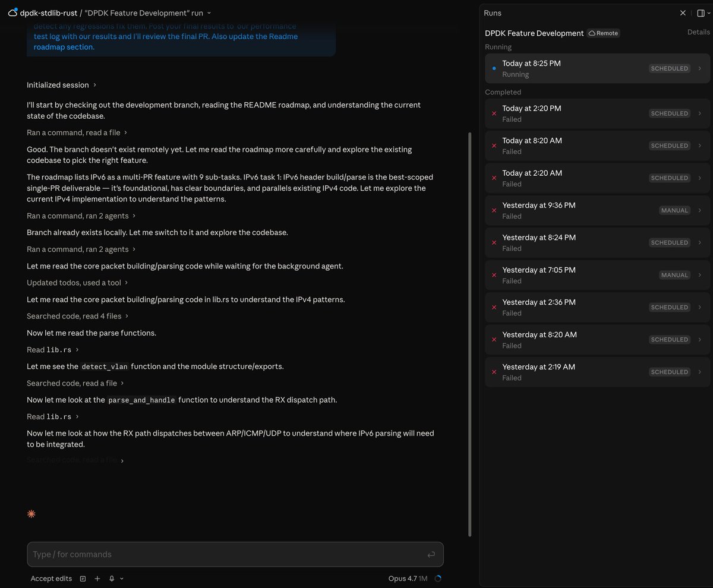Open the Yesterday at 9:36 PM manual run
The width and height of the screenshot is (713, 588).
pos(597,210)
